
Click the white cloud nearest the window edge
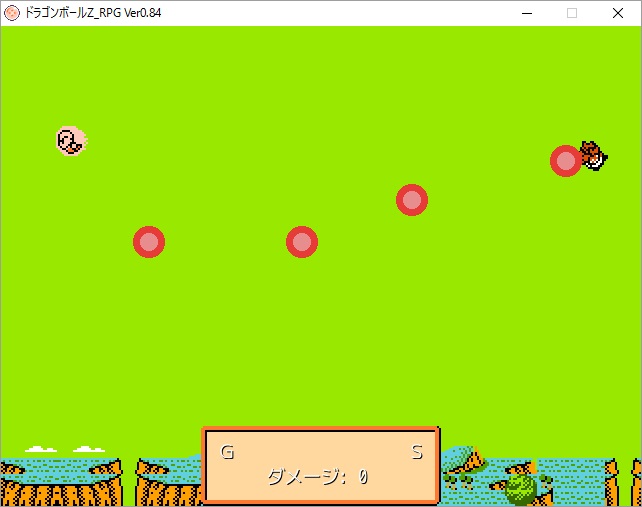point(40,449)
